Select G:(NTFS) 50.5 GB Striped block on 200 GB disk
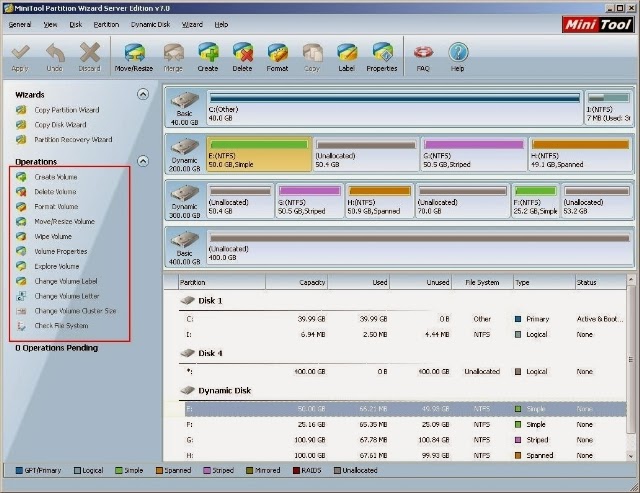This screenshot has height=493, width=640. point(473,154)
